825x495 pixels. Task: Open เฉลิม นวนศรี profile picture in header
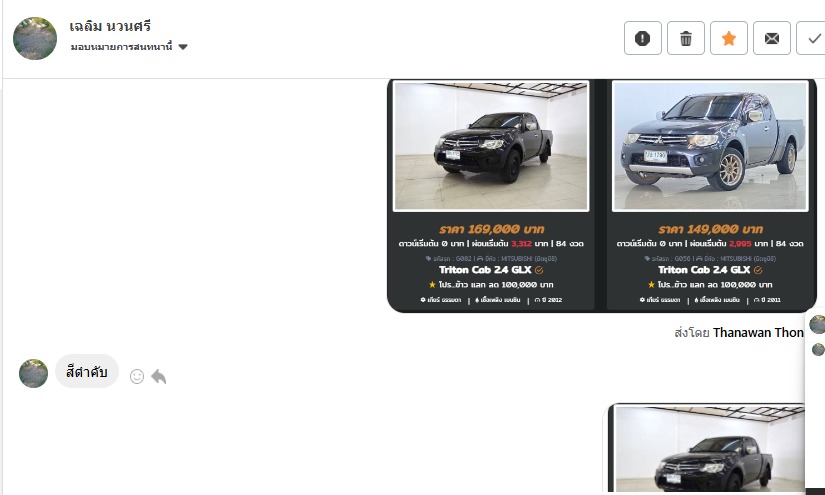click(35, 38)
